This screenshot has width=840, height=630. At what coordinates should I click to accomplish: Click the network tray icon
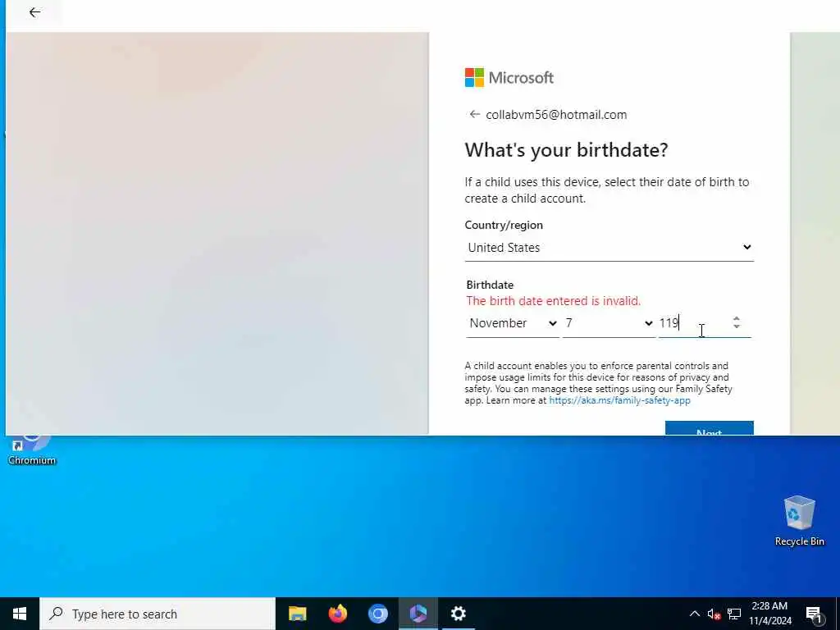(x=734, y=614)
